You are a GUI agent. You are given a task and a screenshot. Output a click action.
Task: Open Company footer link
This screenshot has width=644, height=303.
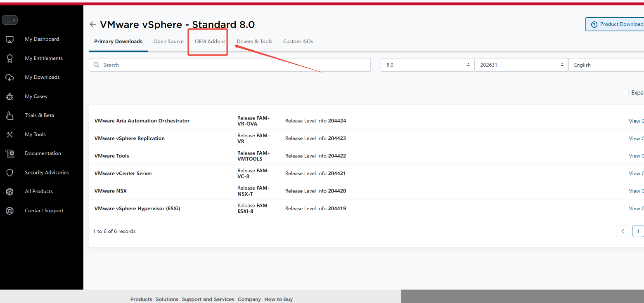249,299
